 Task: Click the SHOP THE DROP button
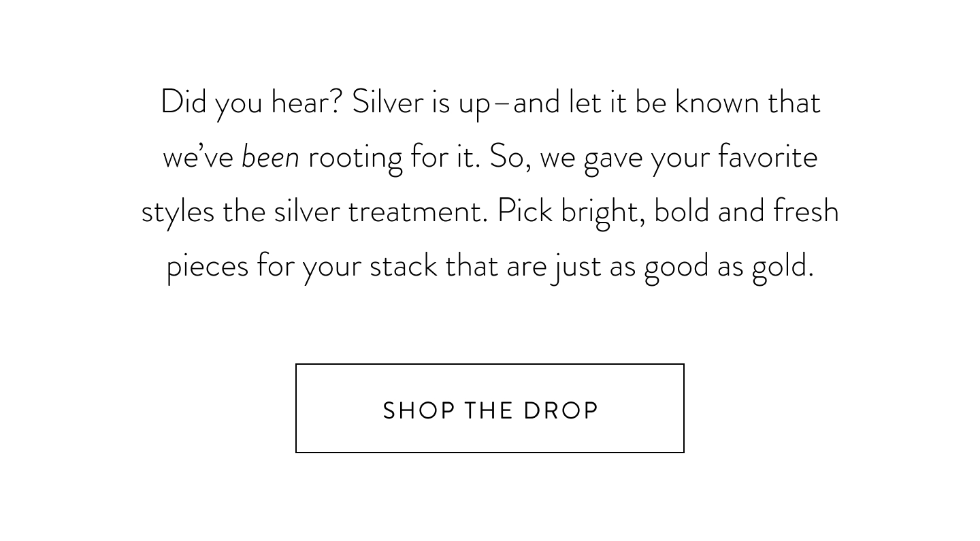pos(490,408)
